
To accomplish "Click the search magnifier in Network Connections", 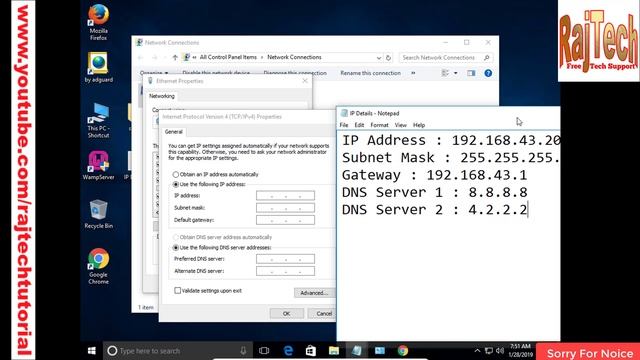I will [x=487, y=58].
